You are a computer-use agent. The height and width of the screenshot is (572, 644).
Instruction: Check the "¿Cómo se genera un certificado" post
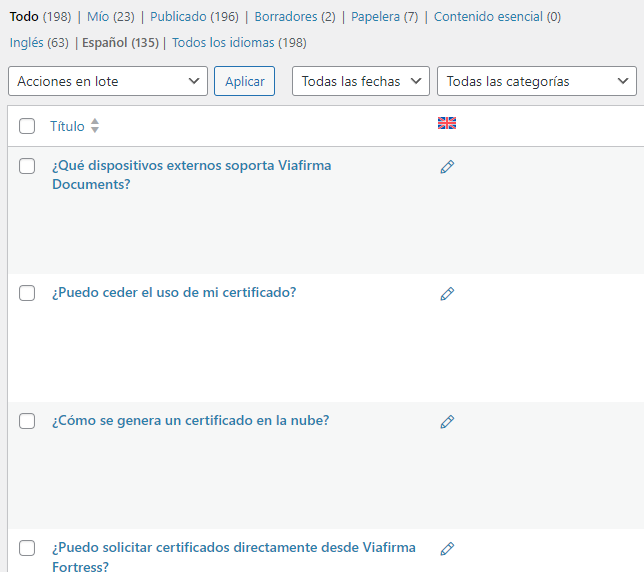click(x=27, y=421)
